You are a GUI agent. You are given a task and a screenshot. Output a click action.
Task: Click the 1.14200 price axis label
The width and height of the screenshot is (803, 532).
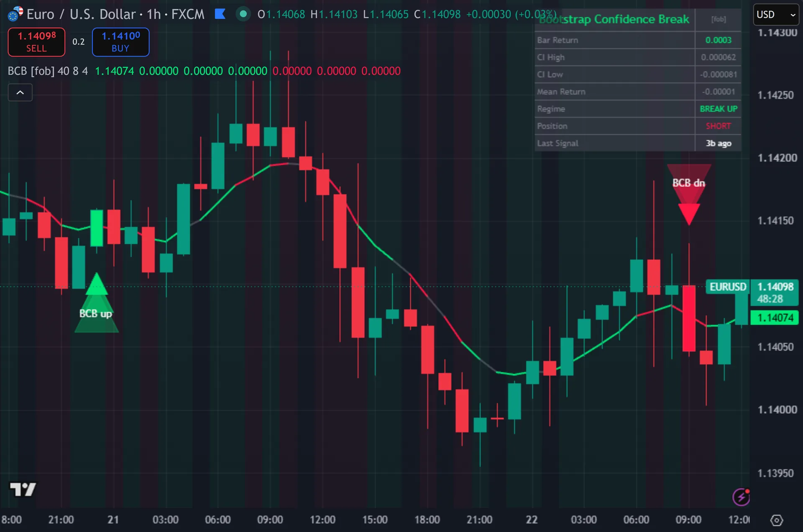pyautogui.click(x=777, y=158)
